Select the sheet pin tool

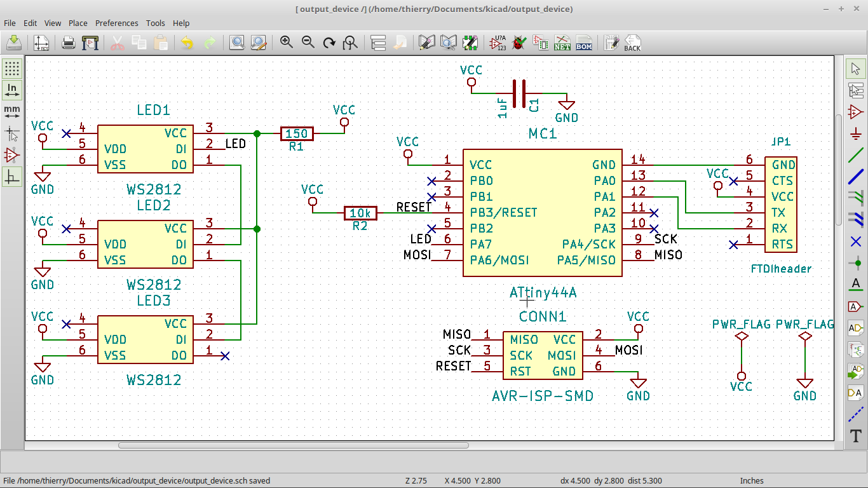pyautogui.click(x=856, y=393)
